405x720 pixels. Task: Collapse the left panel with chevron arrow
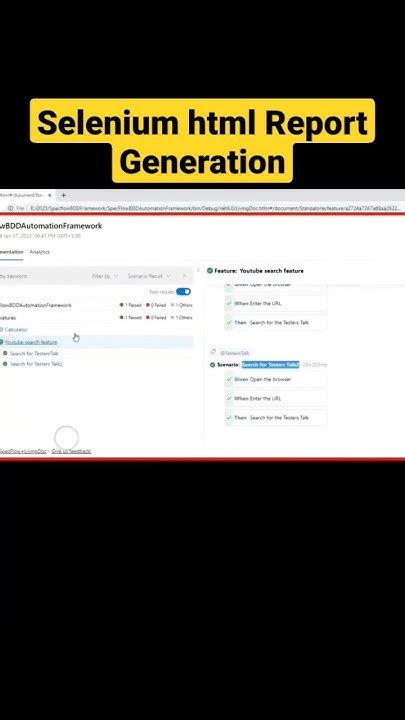coord(198,270)
